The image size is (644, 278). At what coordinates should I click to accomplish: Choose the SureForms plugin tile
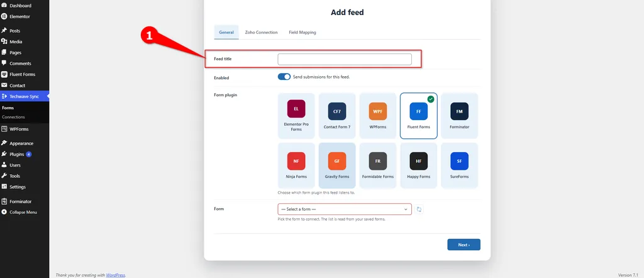pyautogui.click(x=459, y=165)
